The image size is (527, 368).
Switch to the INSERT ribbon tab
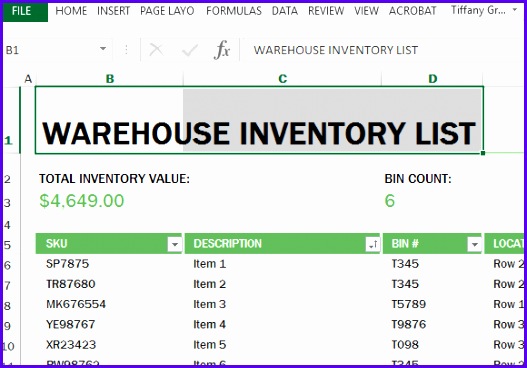pos(113,11)
